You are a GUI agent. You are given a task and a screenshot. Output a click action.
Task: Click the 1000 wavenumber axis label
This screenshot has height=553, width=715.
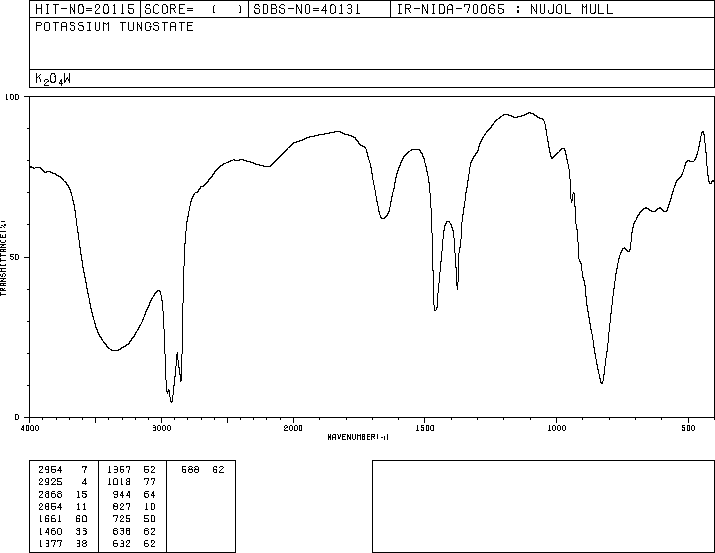point(556,428)
